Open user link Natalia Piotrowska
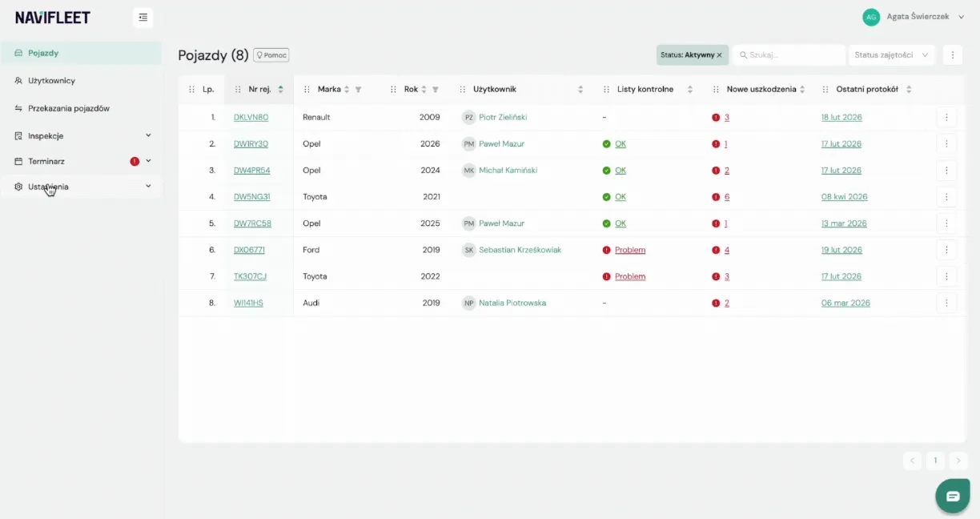 [512, 303]
